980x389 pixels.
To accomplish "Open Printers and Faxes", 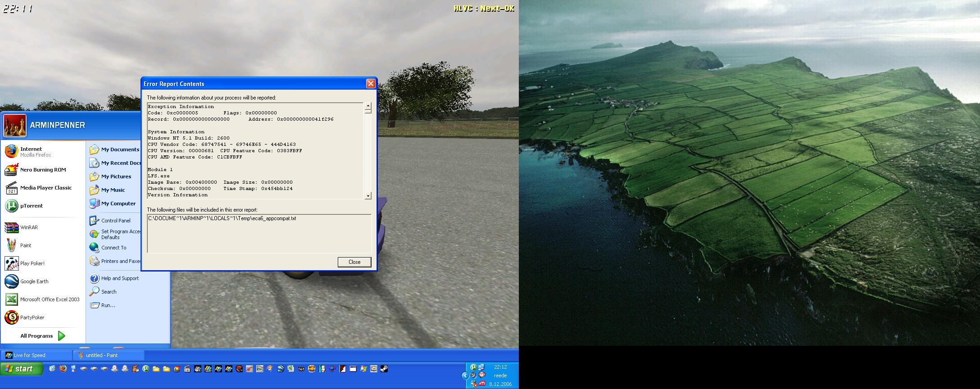I will click(x=114, y=261).
